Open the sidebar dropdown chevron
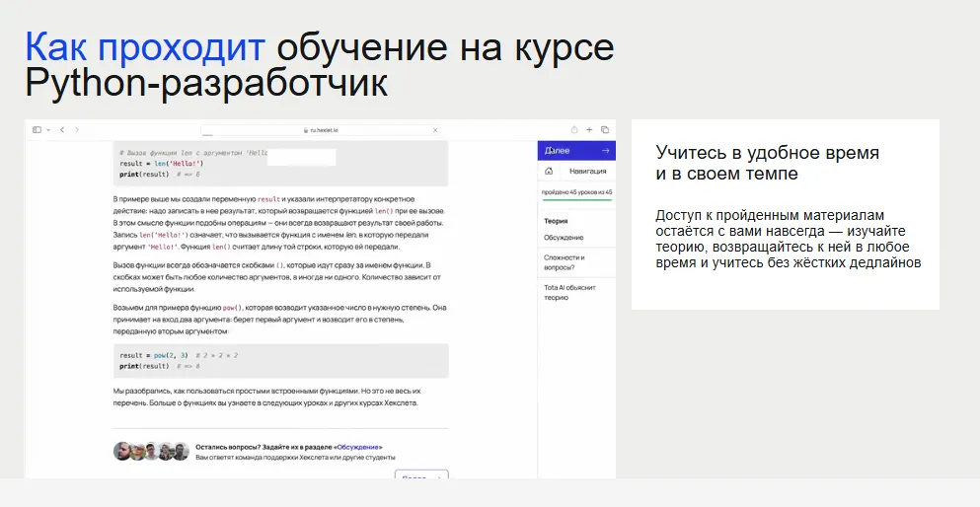Screen dimensions: 980x507 pyautogui.click(x=48, y=130)
